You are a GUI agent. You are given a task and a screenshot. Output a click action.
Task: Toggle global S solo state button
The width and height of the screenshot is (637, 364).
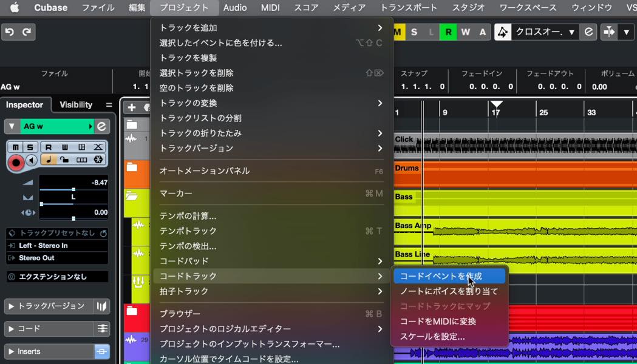click(x=414, y=32)
